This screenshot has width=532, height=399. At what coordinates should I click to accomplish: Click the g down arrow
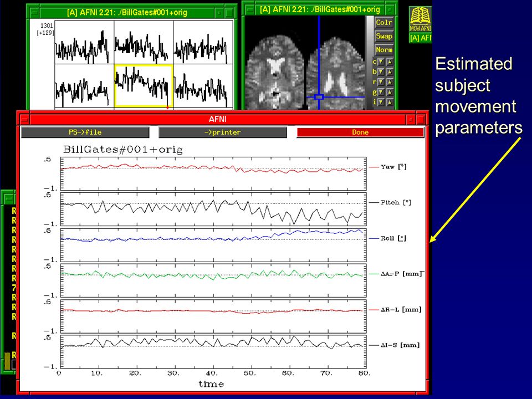pos(381,92)
